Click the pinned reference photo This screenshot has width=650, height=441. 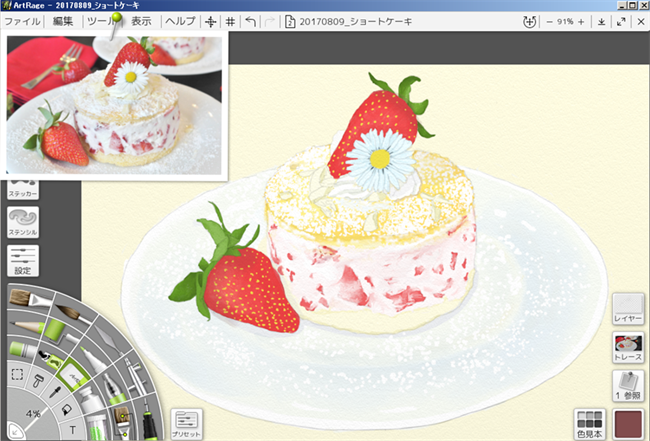click(x=114, y=105)
